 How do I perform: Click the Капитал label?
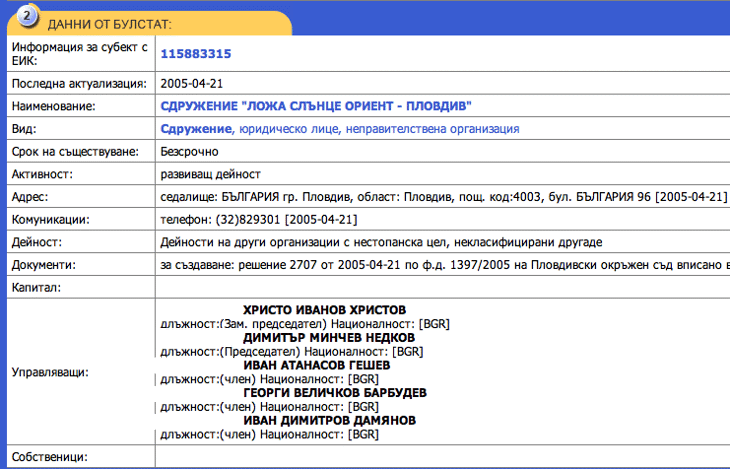click(36, 288)
